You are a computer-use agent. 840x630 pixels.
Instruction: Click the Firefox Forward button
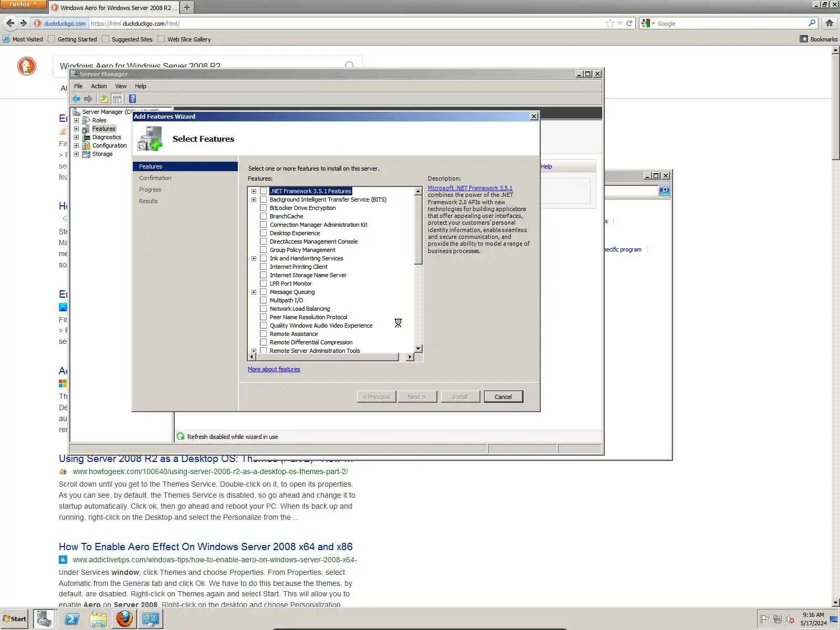coord(23,23)
